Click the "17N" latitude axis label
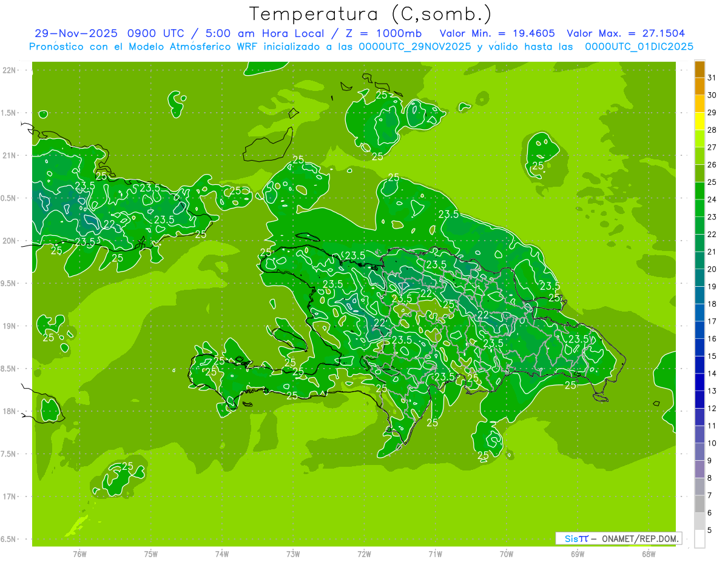 coord(9,497)
